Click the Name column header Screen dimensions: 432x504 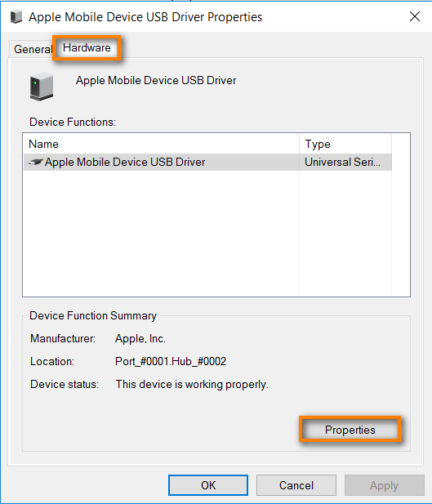[162, 144]
